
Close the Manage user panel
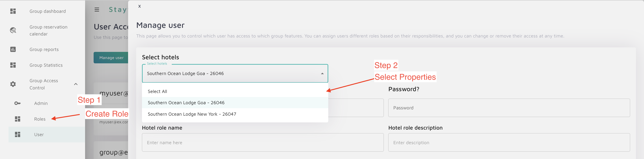coord(140,6)
